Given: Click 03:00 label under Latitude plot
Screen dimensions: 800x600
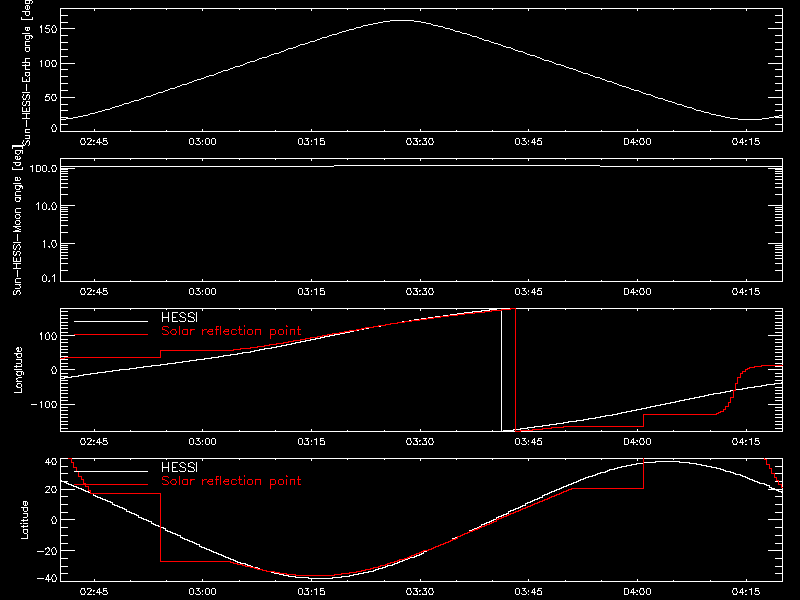Looking at the screenshot, I should pyautogui.click(x=202, y=592).
